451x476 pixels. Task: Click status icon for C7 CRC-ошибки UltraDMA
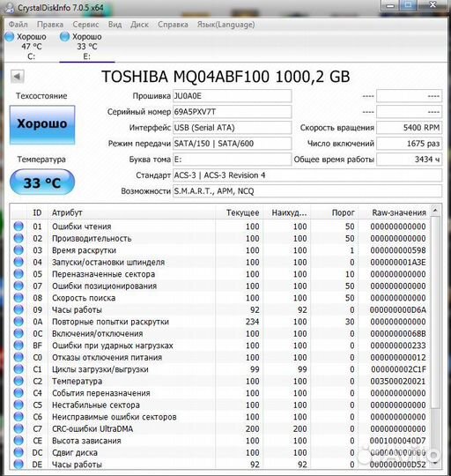point(18,428)
